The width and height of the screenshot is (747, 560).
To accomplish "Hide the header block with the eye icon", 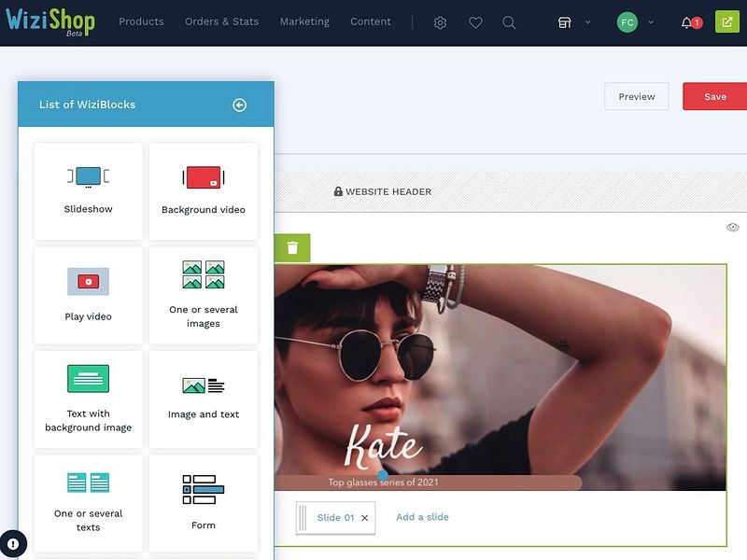I will (733, 227).
